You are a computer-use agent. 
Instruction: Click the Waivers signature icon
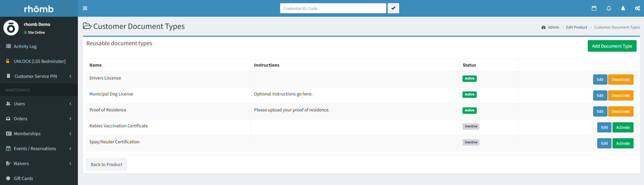click(x=8, y=163)
